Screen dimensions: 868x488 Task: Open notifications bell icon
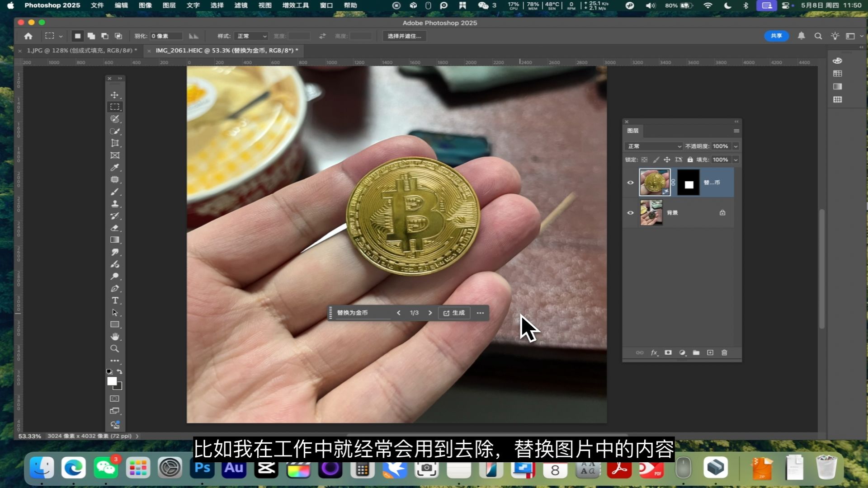click(801, 36)
